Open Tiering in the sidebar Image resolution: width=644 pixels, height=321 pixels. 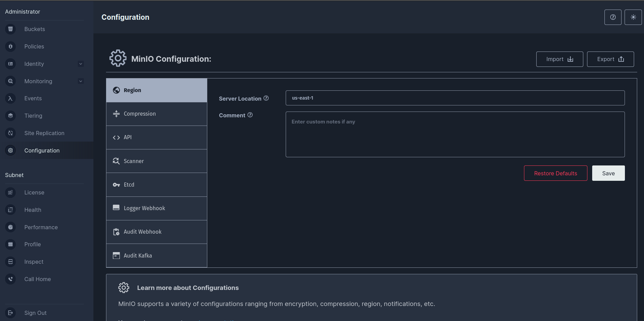click(x=33, y=116)
